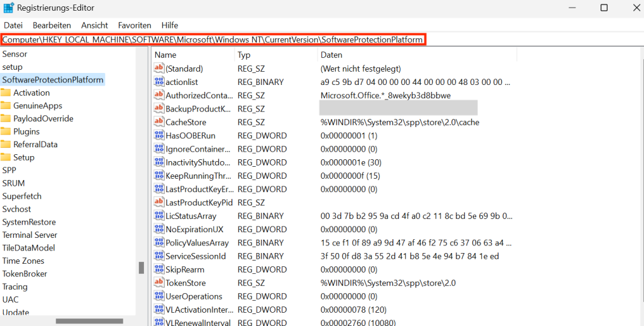Click the Daten column header
644x326 pixels.
[x=331, y=55]
